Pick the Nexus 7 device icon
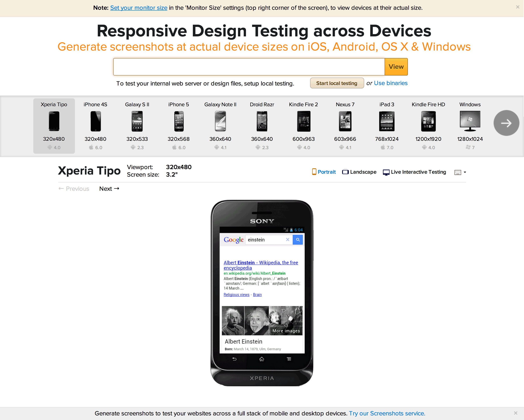This screenshot has width=524, height=420. [345, 121]
